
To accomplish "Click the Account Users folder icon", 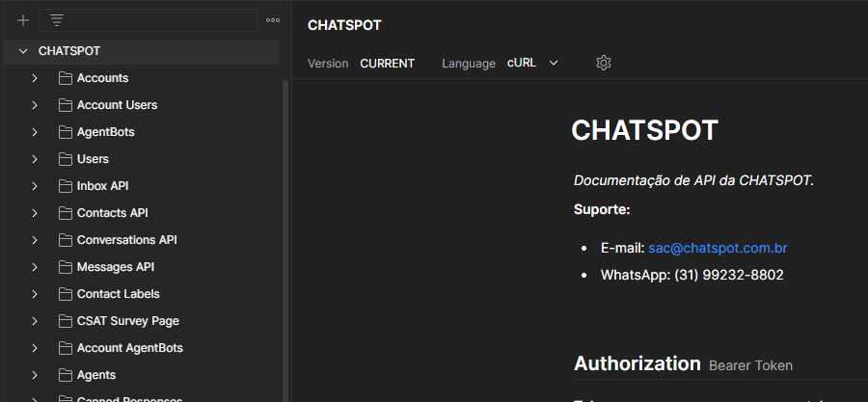I will [x=66, y=105].
